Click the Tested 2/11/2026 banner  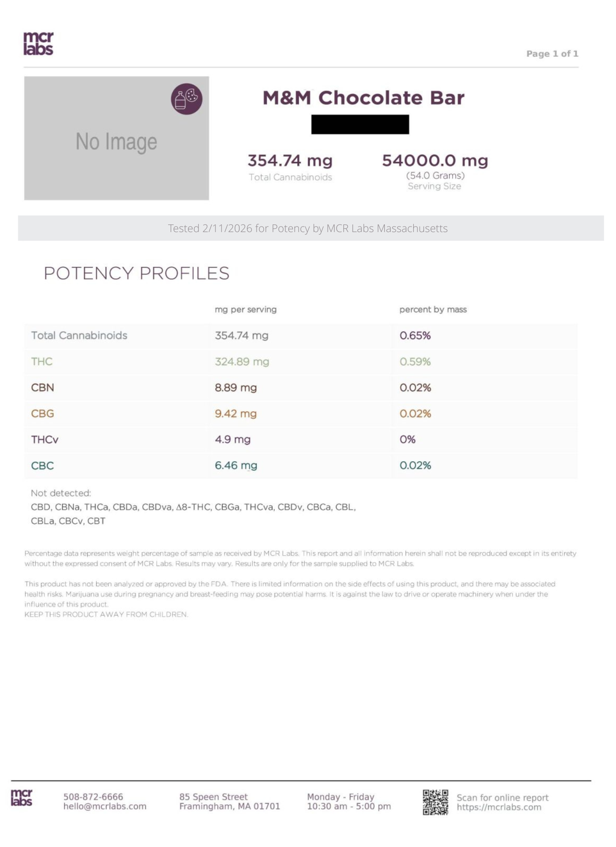308,228
